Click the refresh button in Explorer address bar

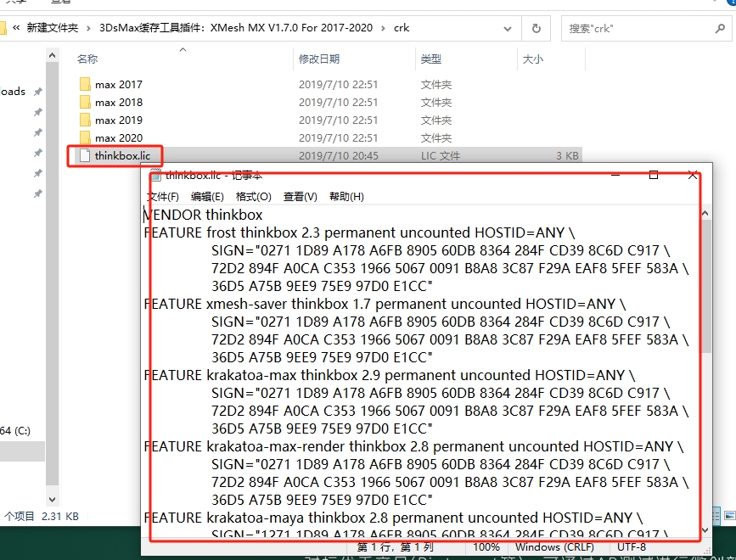536,29
